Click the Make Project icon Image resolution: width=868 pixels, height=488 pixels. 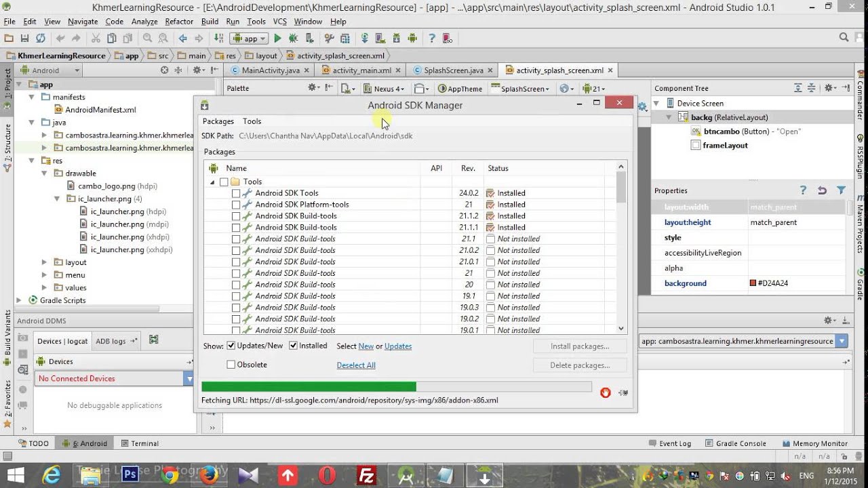pyautogui.click(x=219, y=39)
